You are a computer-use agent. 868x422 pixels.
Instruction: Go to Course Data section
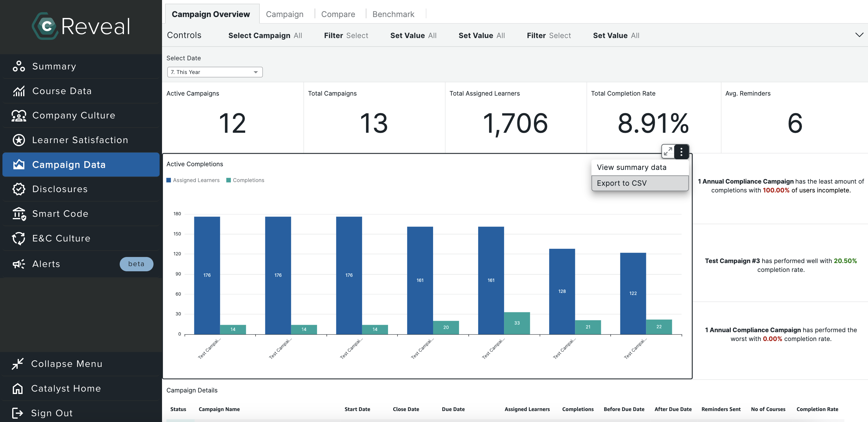(x=80, y=91)
